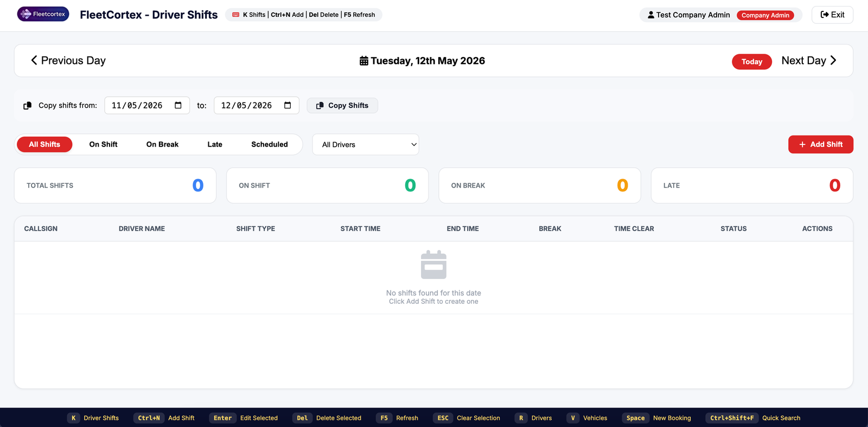Click the CALLSIGN column header

pos(41,229)
